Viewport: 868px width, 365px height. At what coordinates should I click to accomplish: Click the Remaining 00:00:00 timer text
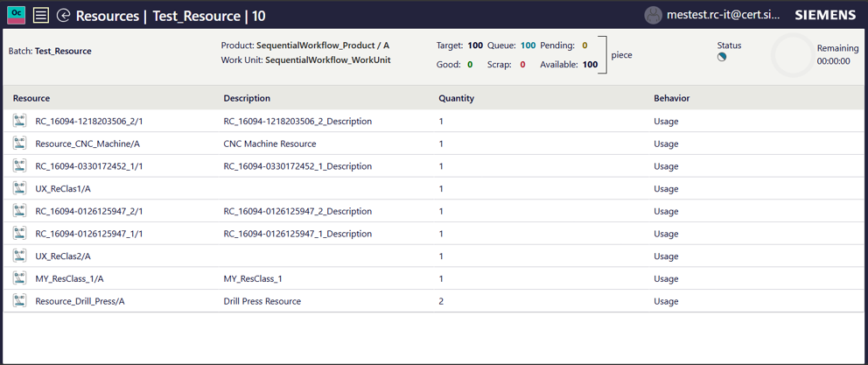(x=833, y=61)
